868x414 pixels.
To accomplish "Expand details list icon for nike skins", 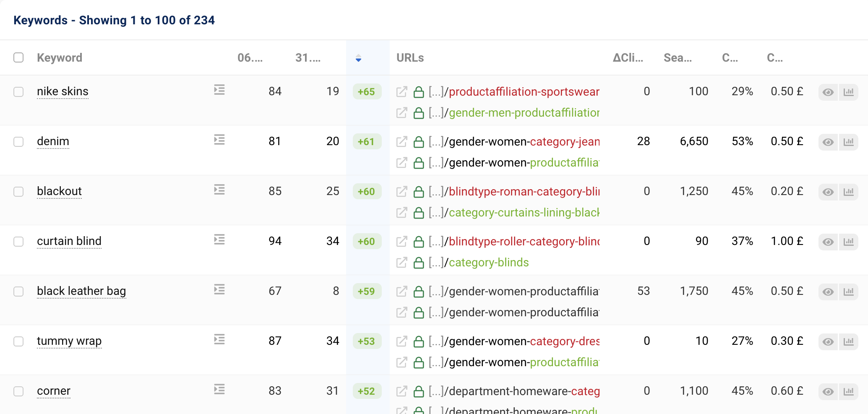I will point(219,90).
